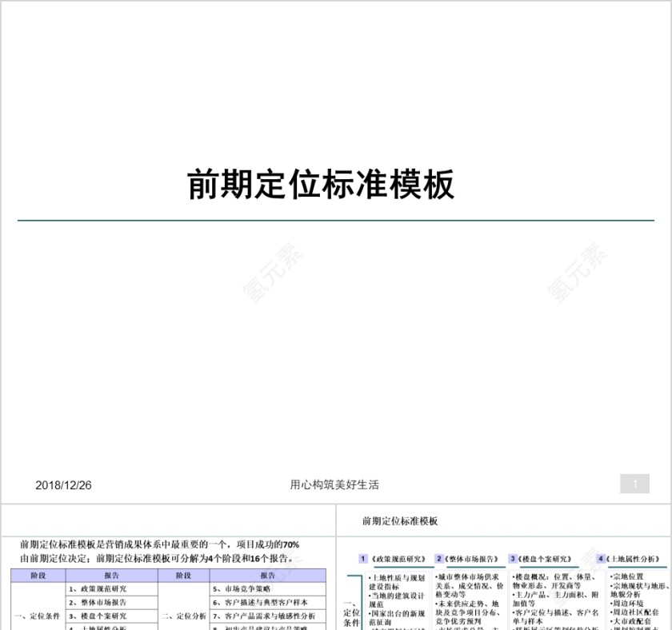672x630 pixels.
Task: Select table cell '2、整体市场报告'
Action: click(x=111, y=603)
